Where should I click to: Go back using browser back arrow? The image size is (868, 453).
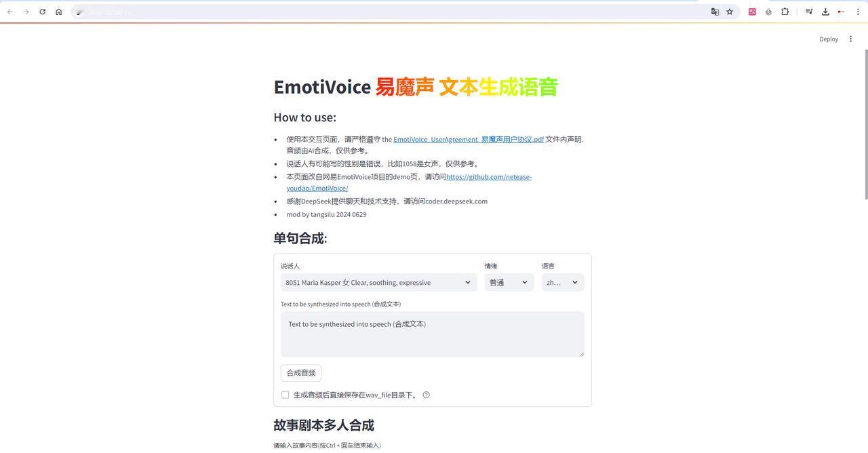point(9,12)
